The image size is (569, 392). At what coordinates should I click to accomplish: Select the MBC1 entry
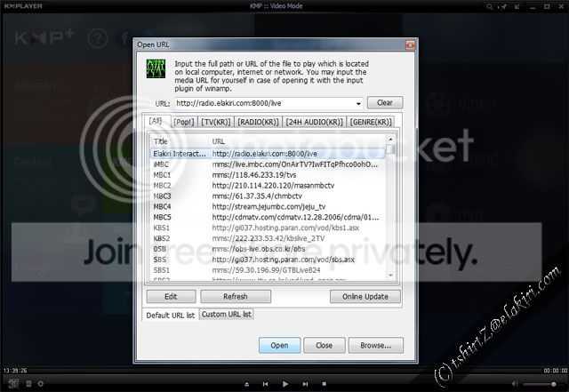[x=268, y=175]
